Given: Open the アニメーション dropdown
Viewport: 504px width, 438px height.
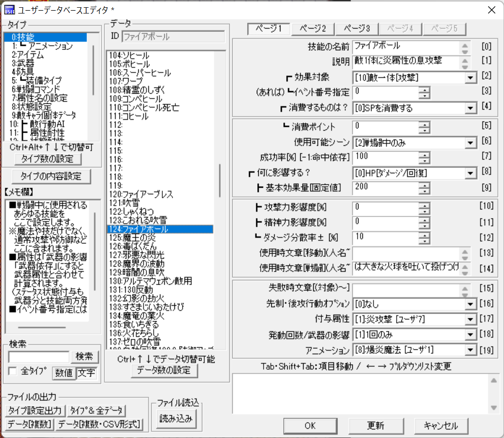Looking at the screenshot, I should [x=470, y=350].
